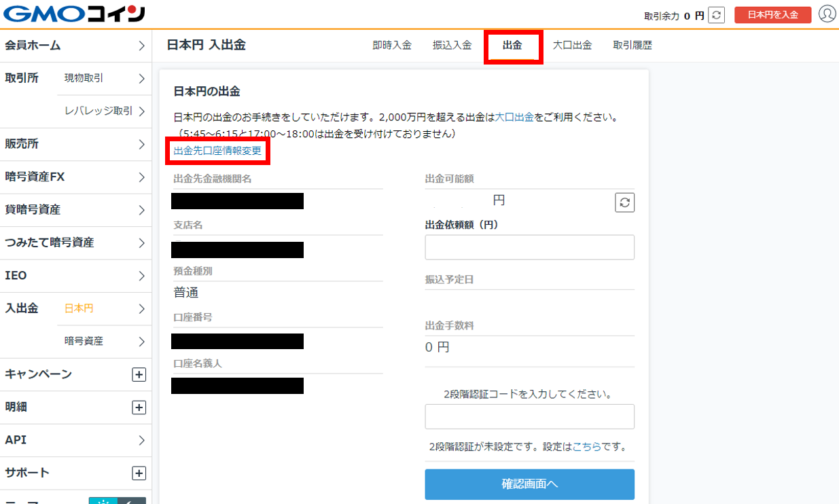The height and width of the screenshot is (504, 839).
Task: Click the chevron next to 販売所
Action: [141, 145]
